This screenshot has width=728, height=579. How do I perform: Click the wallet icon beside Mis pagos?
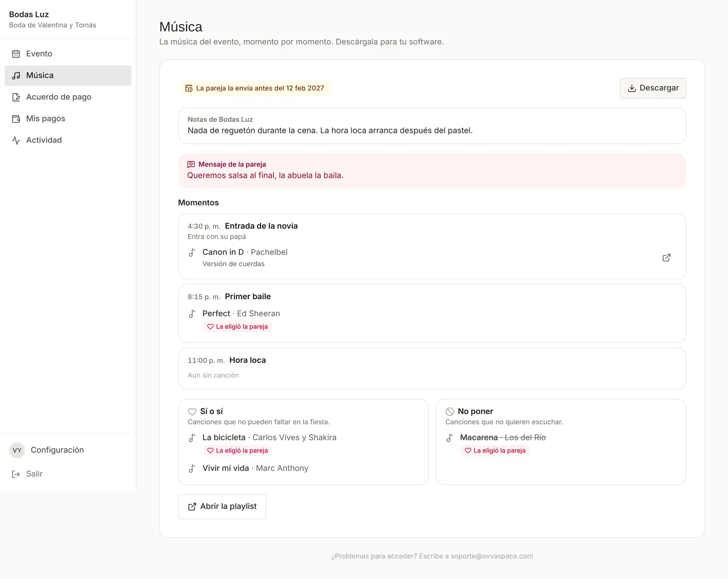[16, 119]
